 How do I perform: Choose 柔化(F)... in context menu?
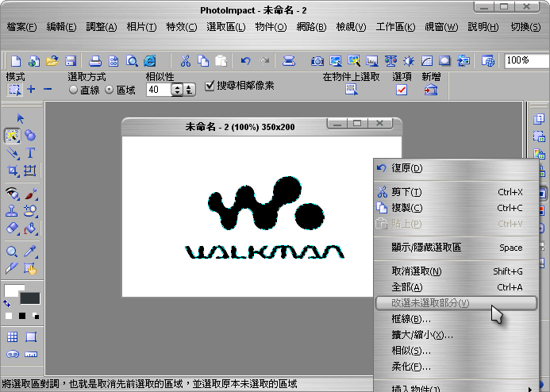coord(456,367)
